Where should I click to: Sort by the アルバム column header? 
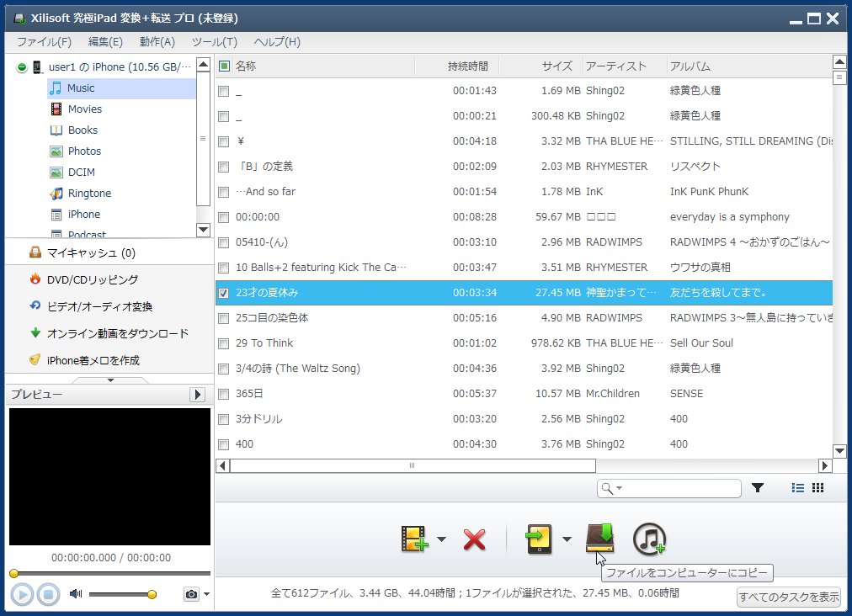click(x=749, y=66)
